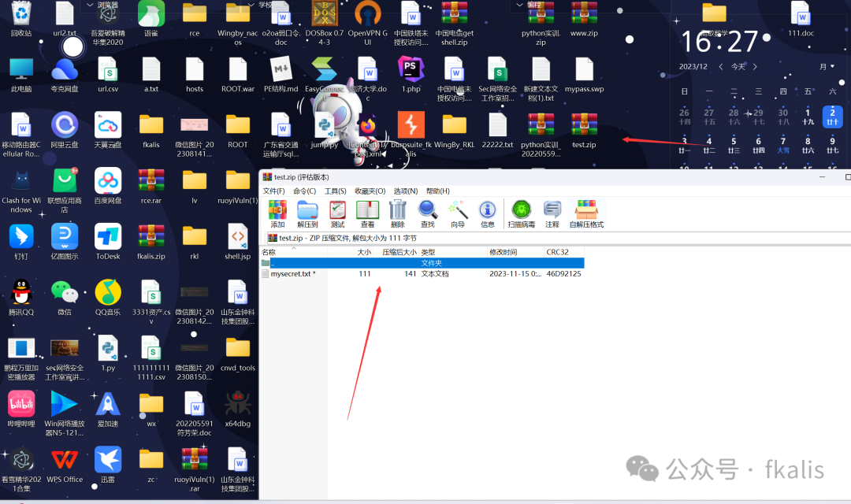Open the Wizard (向导) toolbar icon

click(458, 213)
